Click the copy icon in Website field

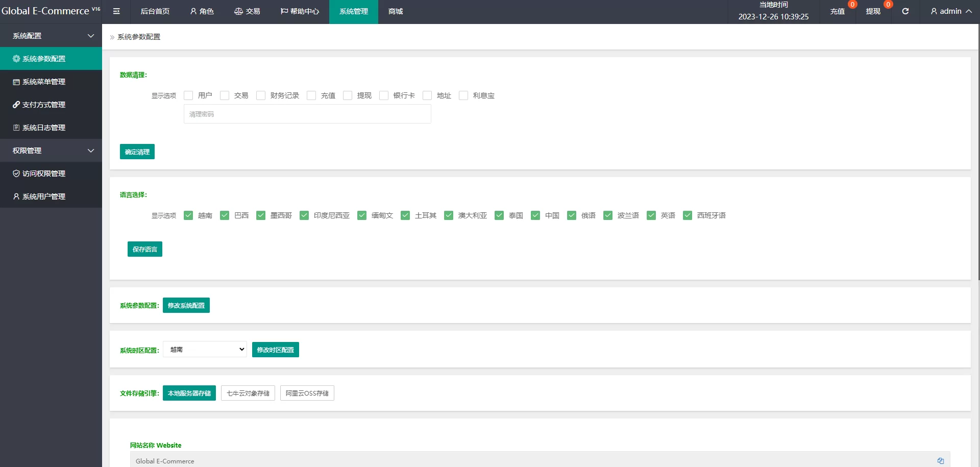(x=940, y=460)
